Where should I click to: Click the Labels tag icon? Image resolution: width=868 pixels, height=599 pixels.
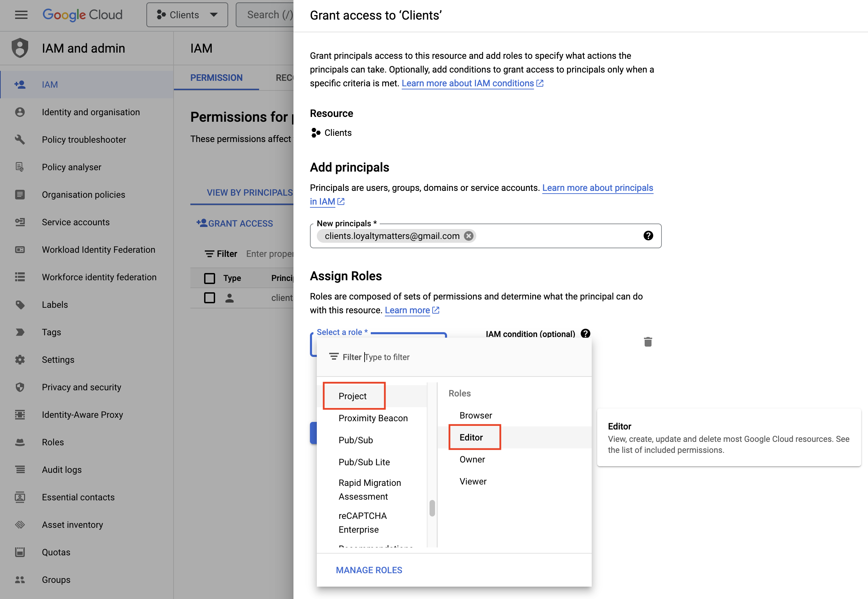[20, 304]
